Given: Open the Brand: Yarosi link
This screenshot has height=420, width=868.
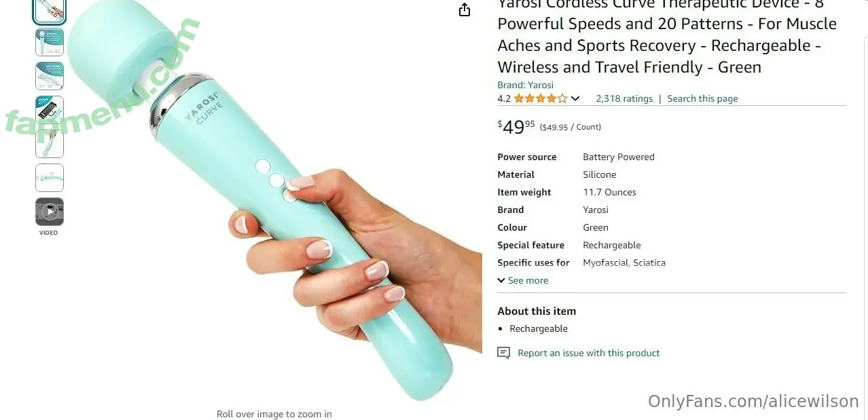Looking at the screenshot, I should [x=525, y=85].
